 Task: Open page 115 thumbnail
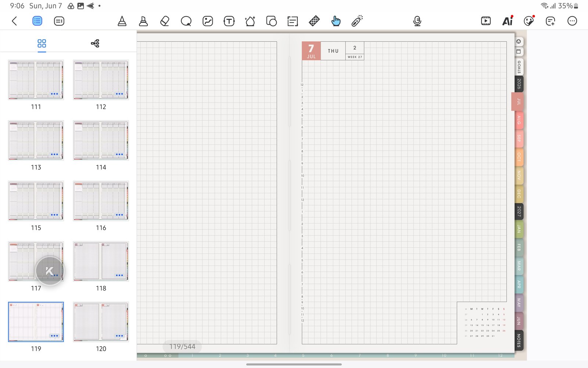pos(36,201)
